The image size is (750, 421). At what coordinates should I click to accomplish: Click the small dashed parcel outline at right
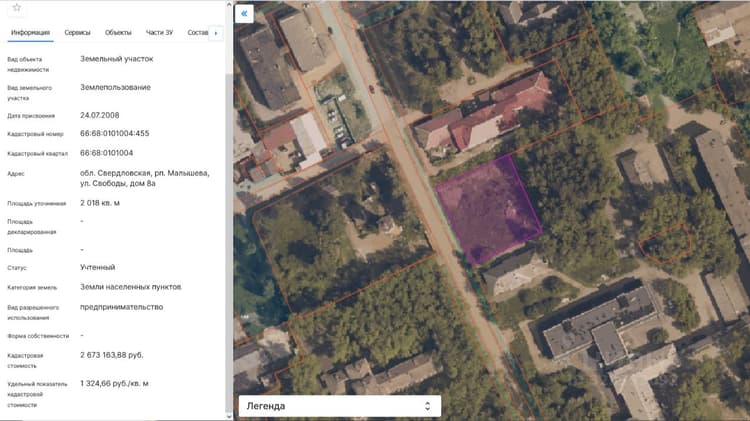coord(665,243)
